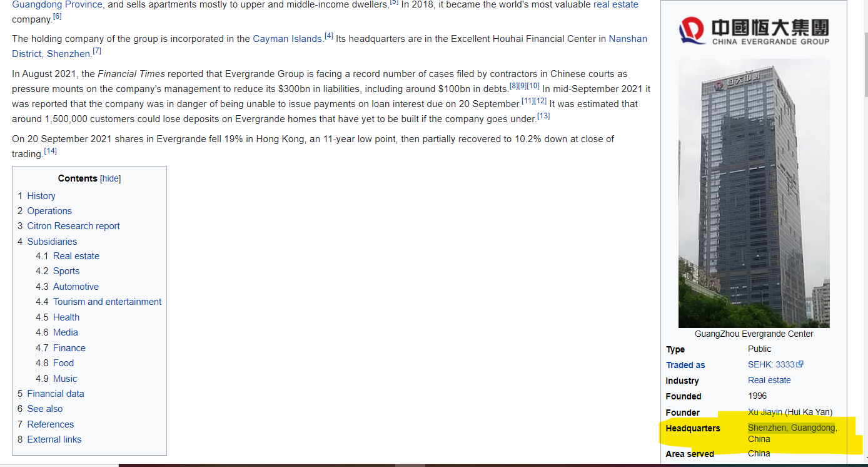Follow the SEHK link in infobox

[759, 364]
